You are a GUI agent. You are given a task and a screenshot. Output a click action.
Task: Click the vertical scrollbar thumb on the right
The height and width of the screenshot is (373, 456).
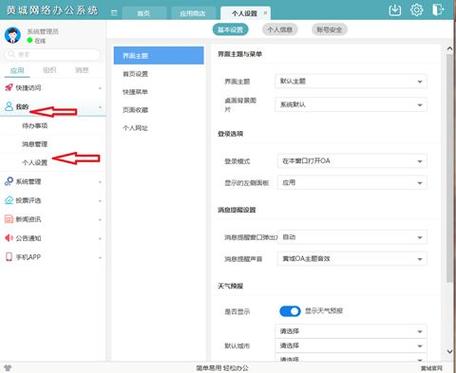pos(450,168)
